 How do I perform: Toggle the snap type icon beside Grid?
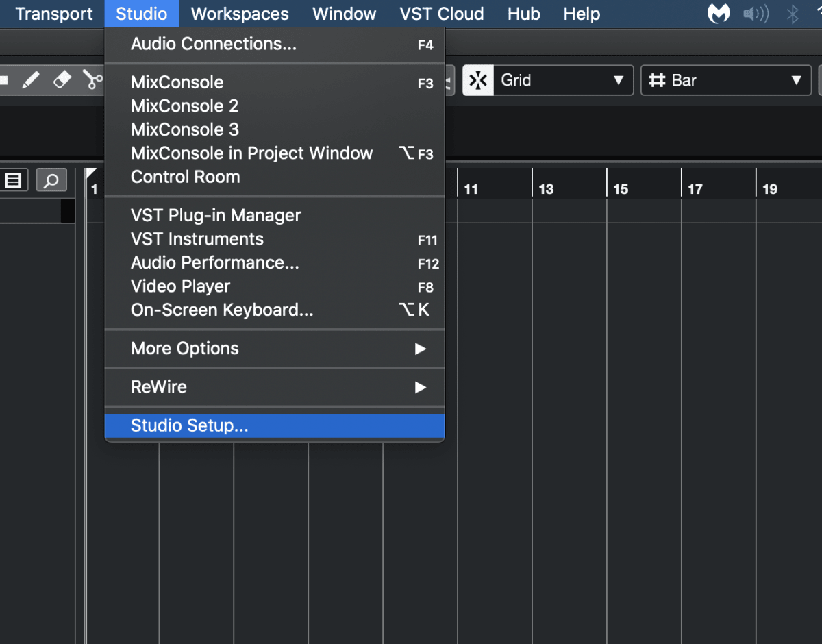pyautogui.click(x=478, y=80)
